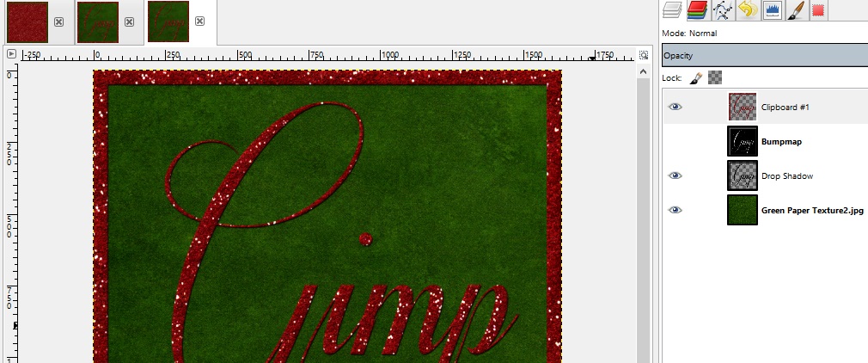Click the horizontal ruler

(327, 55)
